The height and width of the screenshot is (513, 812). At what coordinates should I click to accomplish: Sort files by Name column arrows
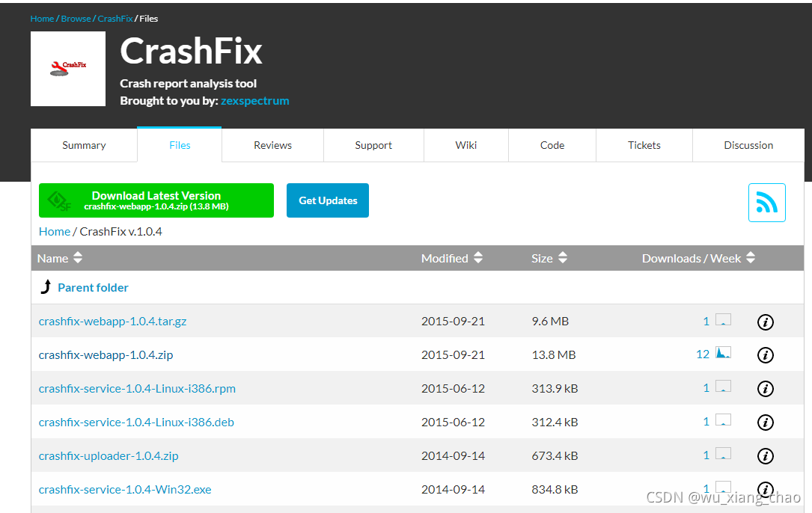77,257
